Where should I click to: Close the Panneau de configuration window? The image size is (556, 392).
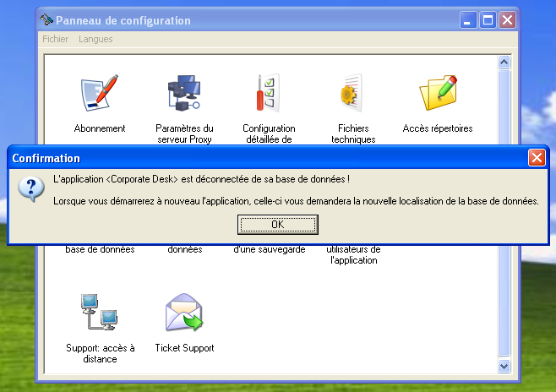click(x=508, y=19)
